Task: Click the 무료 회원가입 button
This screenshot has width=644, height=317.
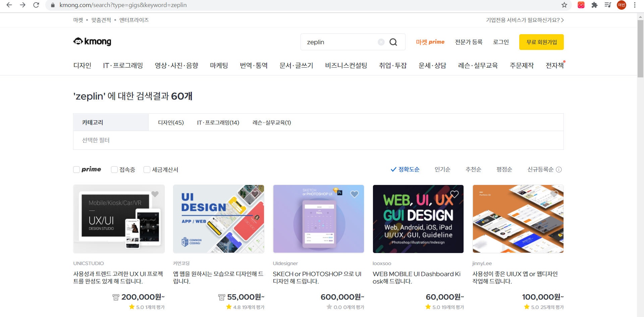Action: 541,42
